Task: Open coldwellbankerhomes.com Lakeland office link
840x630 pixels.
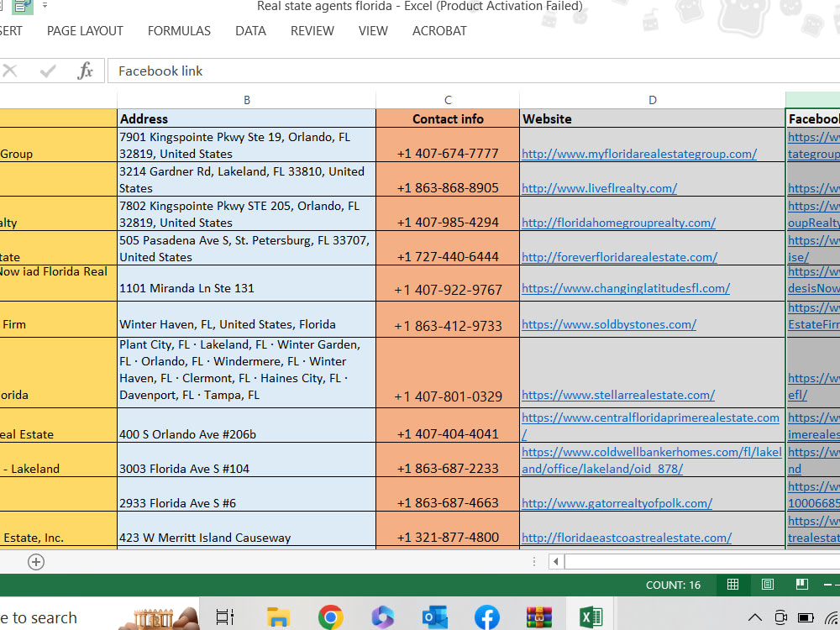Action: point(652,460)
